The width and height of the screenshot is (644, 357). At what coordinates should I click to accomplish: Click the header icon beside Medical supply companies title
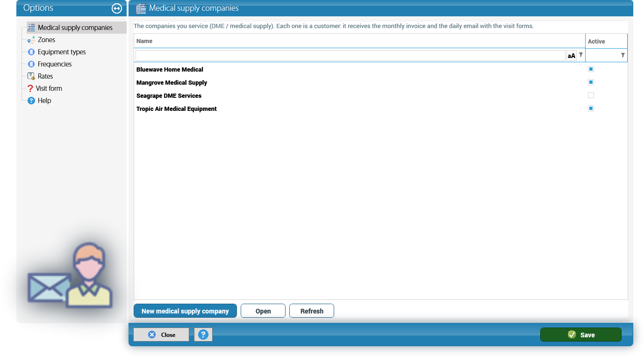pyautogui.click(x=141, y=8)
